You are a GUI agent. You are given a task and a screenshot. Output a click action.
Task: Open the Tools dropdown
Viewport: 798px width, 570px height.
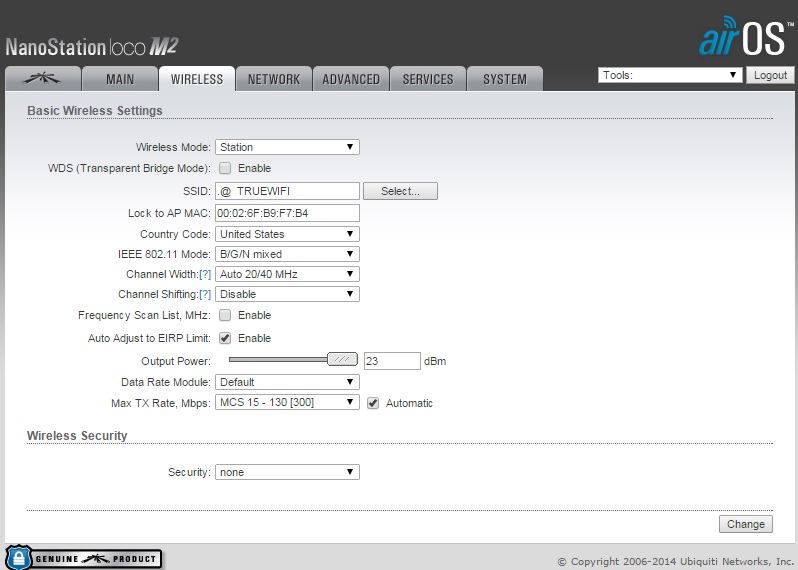tap(670, 75)
